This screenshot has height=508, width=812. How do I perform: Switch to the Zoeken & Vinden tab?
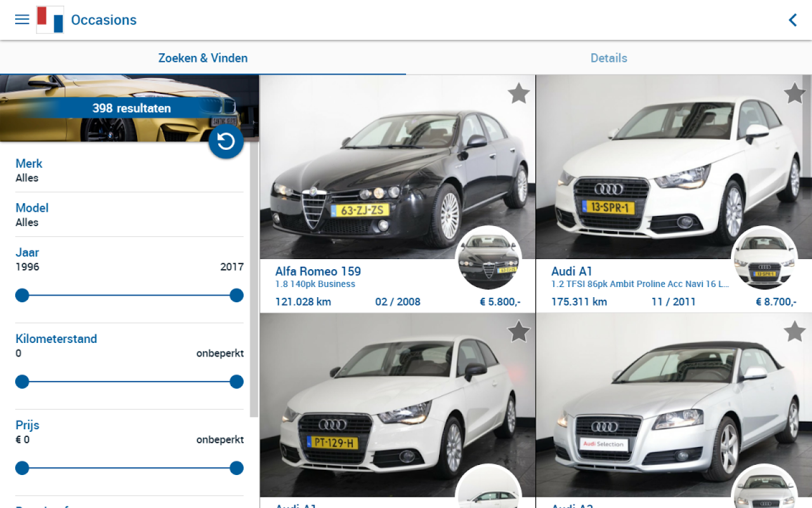click(203, 58)
